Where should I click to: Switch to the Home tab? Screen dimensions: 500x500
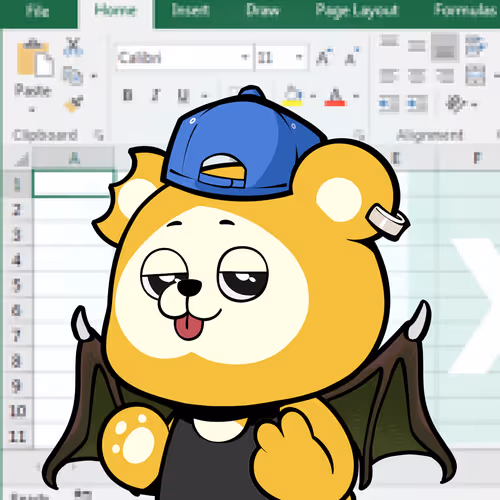(115, 11)
